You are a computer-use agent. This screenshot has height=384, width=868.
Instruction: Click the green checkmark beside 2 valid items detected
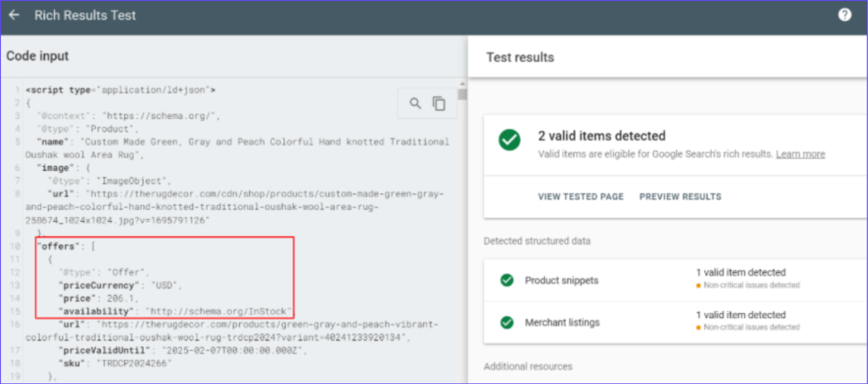pyautogui.click(x=509, y=141)
